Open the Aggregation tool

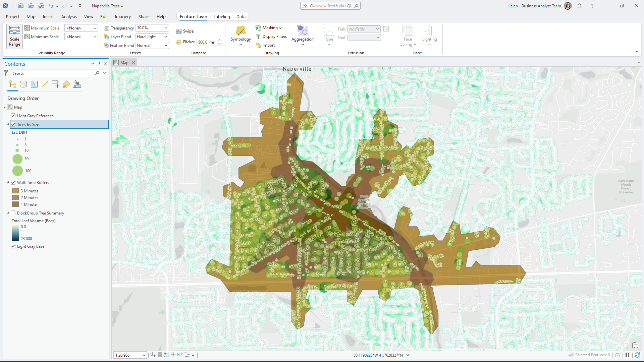pos(302,35)
